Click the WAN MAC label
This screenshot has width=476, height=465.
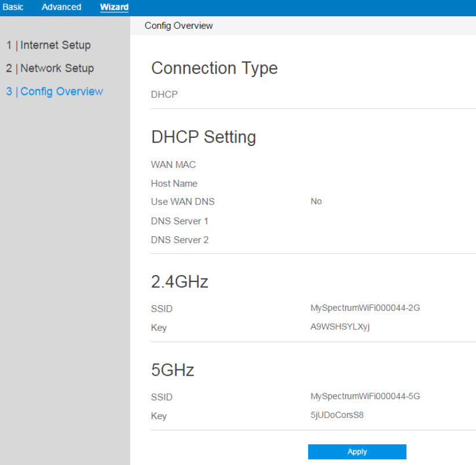point(173,165)
